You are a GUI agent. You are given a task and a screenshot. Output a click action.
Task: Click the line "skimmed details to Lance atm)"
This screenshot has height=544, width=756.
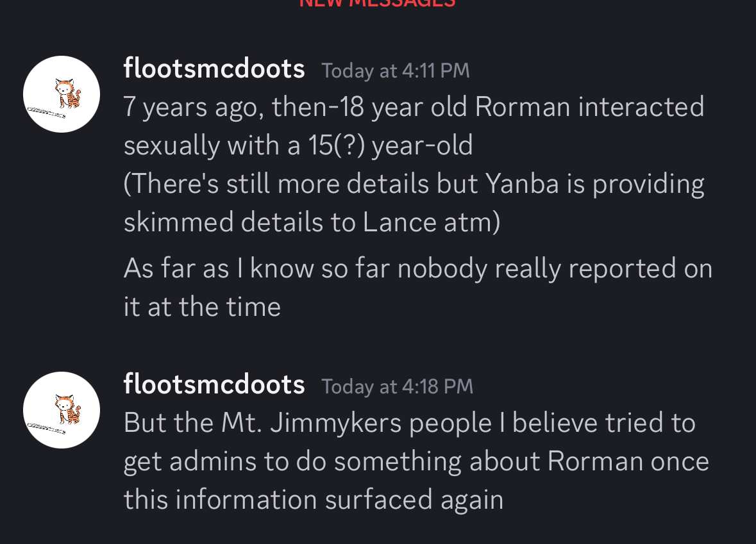(x=312, y=222)
